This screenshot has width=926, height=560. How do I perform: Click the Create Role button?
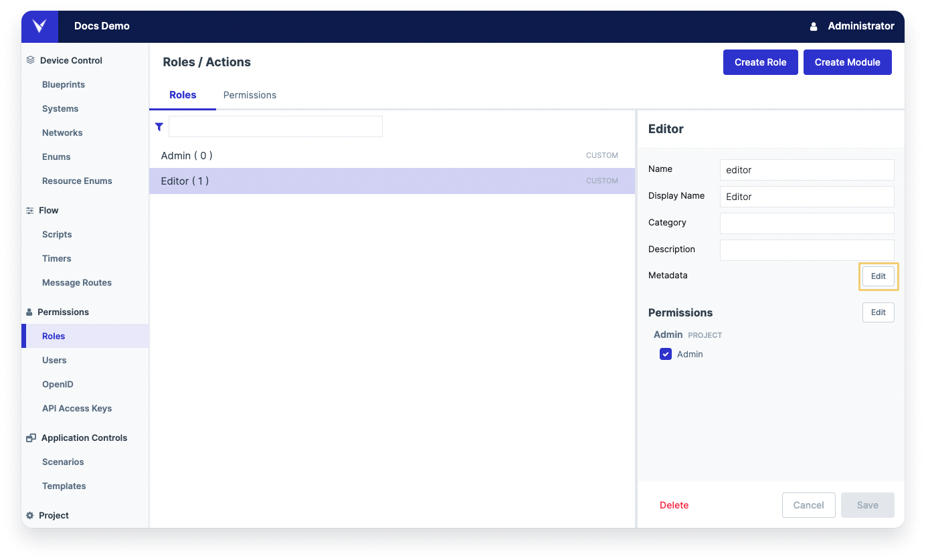761,62
